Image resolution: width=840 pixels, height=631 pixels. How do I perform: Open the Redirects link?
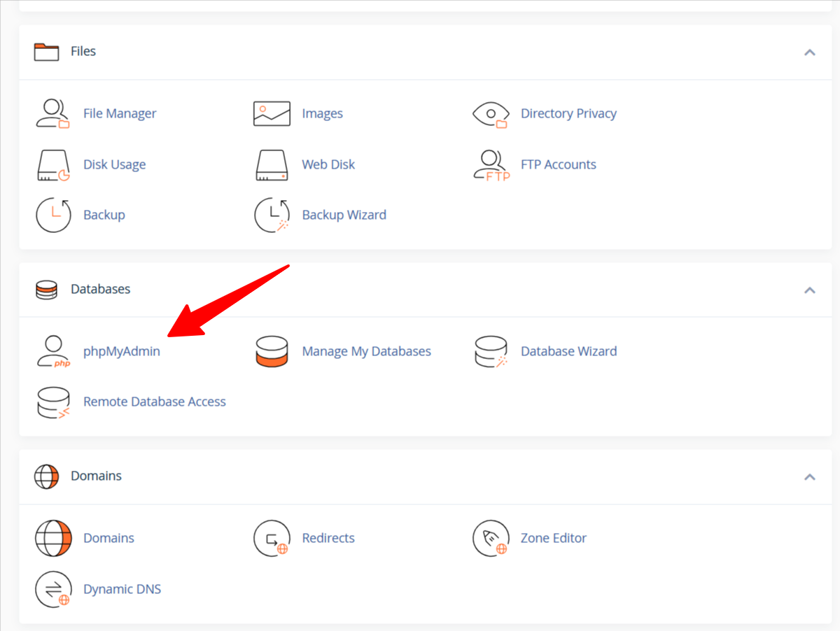point(328,538)
